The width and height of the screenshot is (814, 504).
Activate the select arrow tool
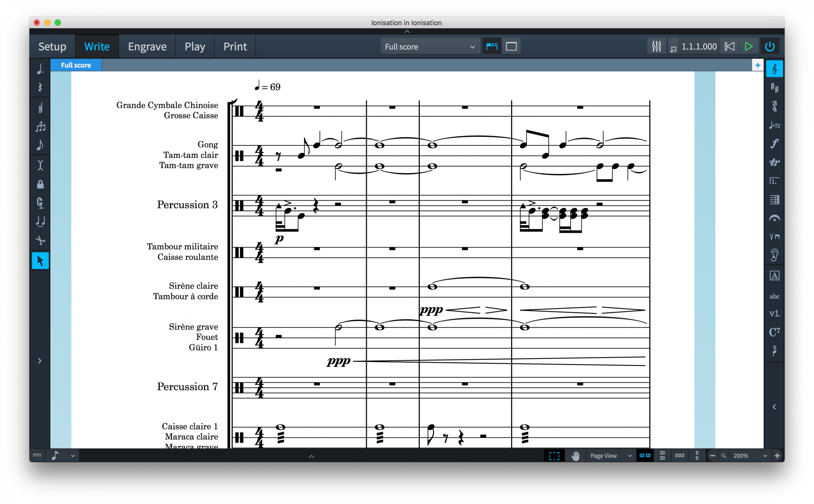click(40, 261)
